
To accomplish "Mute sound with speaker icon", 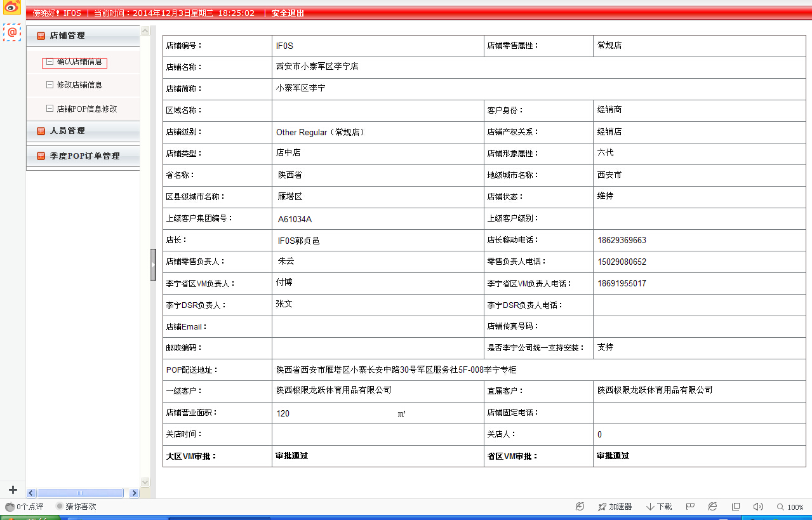I will tap(758, 507).
